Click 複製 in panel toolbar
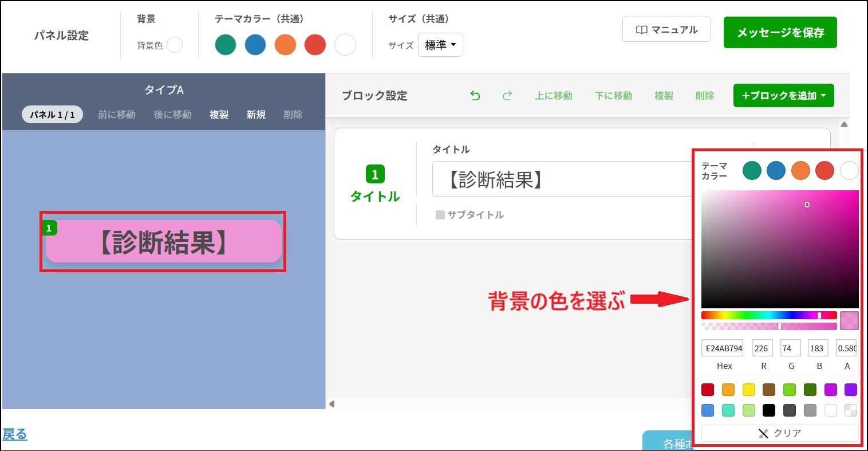The image size is (868, 451). coord(219,115)
